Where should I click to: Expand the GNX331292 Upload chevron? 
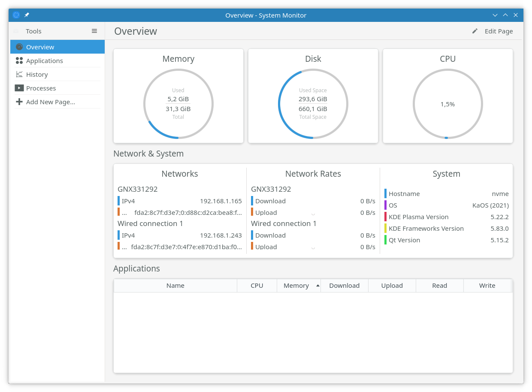[x=313, y=214]
